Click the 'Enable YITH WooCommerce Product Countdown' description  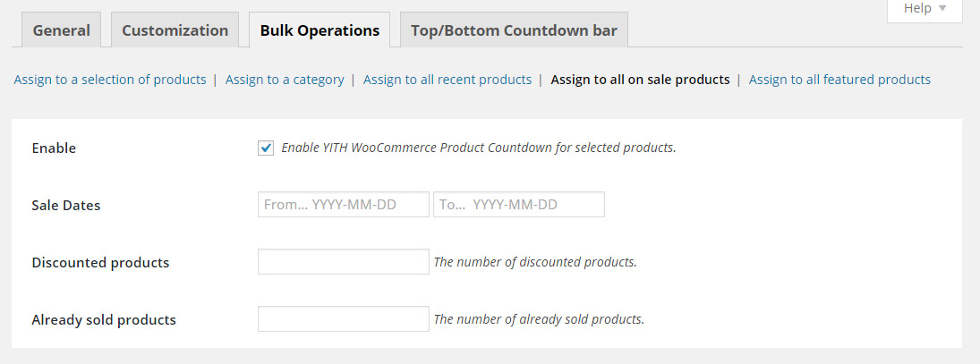(479, 148)
